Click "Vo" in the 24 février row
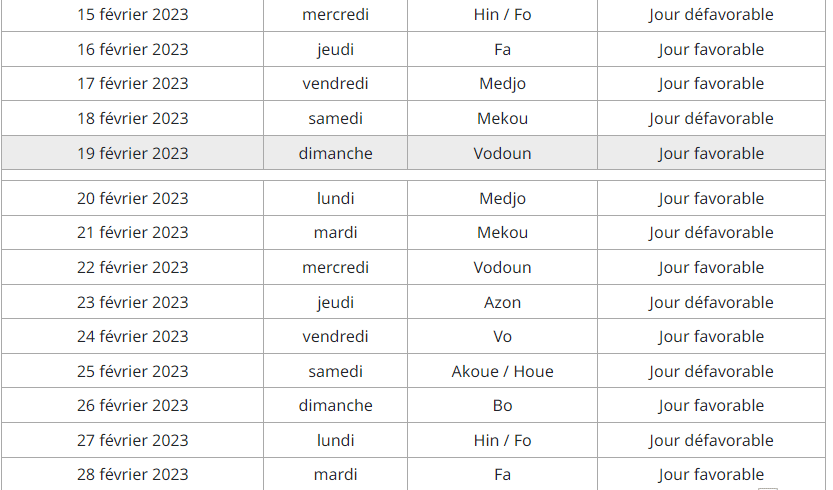This screenshot has width=833, height=490. [x=502, y=336]
